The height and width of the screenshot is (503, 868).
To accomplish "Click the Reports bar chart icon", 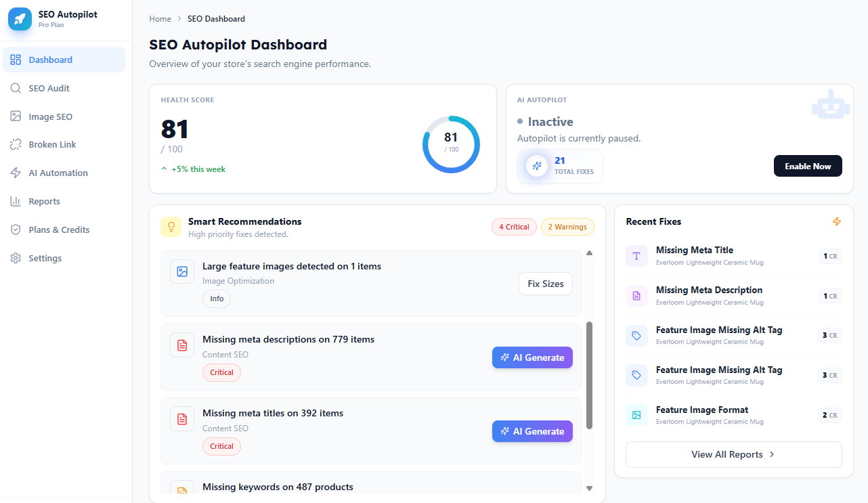I will click(x=16, y=201).
